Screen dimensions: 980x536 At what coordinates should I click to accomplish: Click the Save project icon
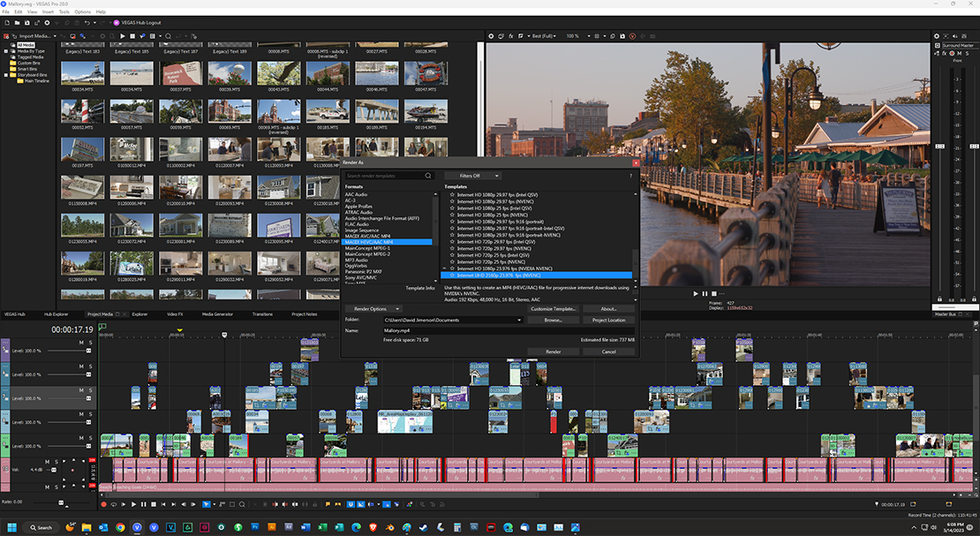coord(26,22)
